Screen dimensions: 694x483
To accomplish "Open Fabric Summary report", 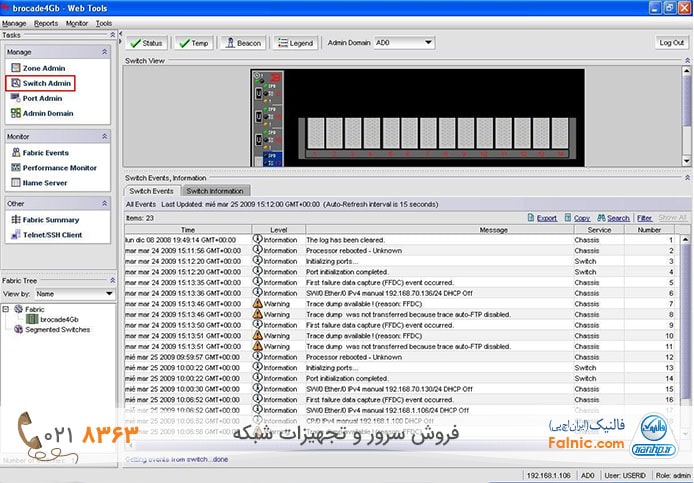I will point(50,220).
